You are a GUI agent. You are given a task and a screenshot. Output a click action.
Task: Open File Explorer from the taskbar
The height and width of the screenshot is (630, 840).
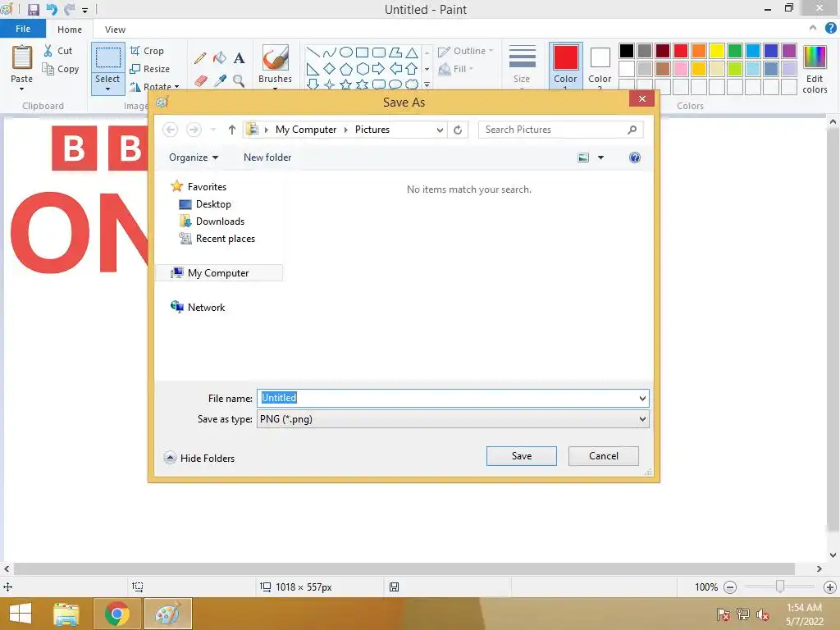66,614
